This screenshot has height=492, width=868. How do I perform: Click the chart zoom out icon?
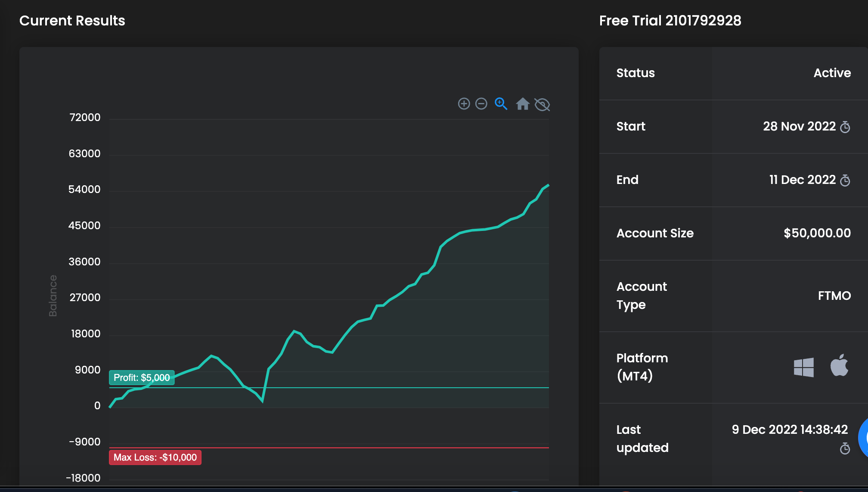click(481, 104)
